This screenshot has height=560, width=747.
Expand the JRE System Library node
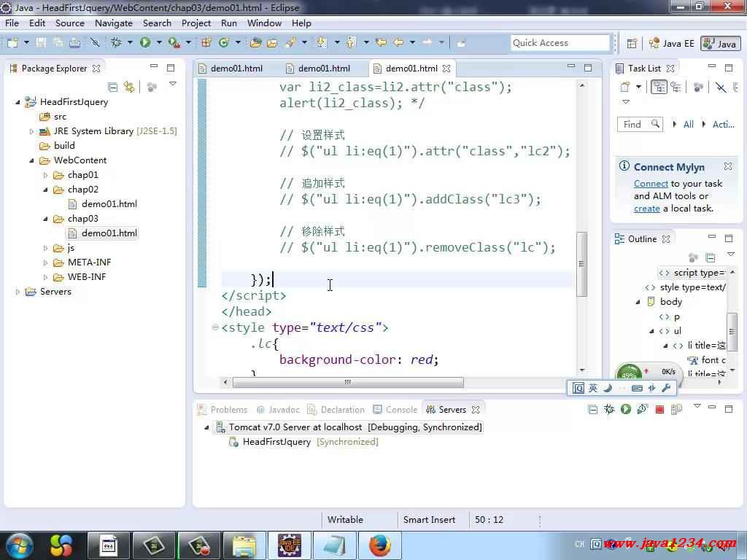click(x=31, y=131)
